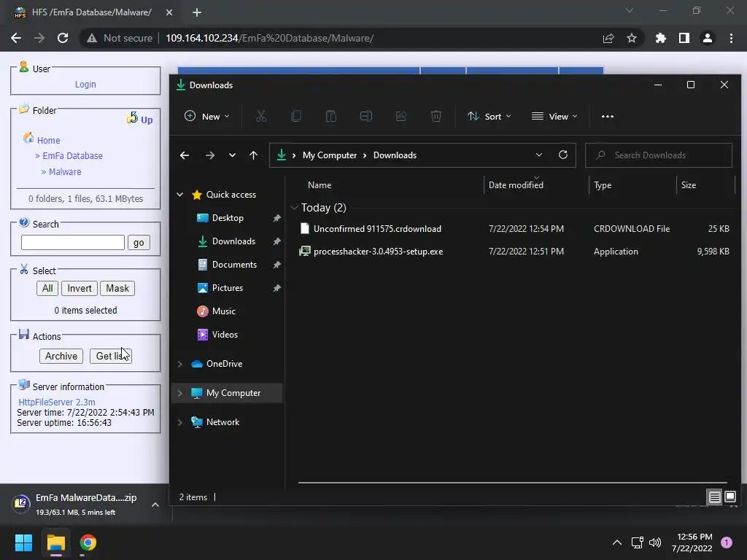The height and width of the screenshot is (560, 747).
Task: Sort files by Size column header
Action: point(689,185)
